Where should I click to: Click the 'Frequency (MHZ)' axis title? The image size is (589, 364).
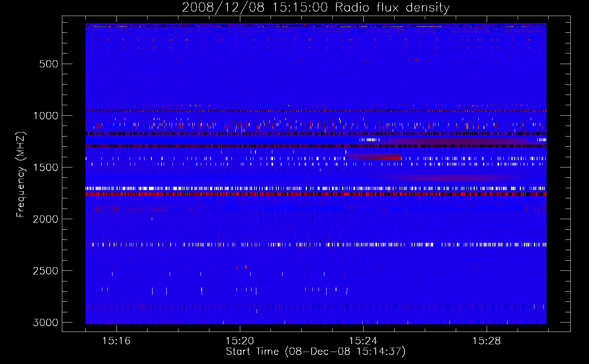pos(21,175)
